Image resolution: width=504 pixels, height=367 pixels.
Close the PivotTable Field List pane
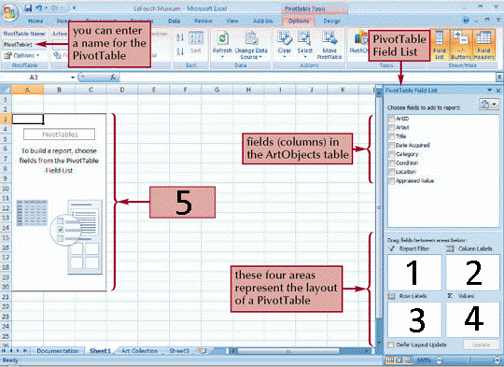click(x=498, y=90)
